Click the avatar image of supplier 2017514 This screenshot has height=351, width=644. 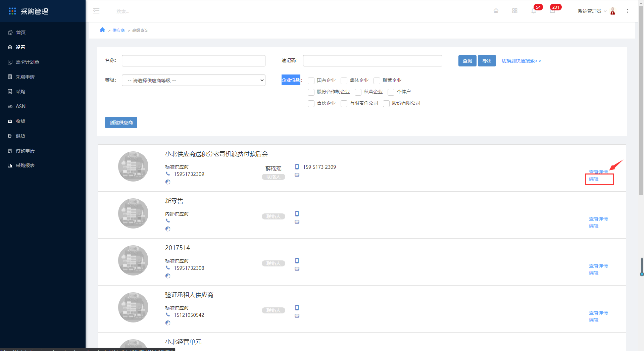click(133, 260)
